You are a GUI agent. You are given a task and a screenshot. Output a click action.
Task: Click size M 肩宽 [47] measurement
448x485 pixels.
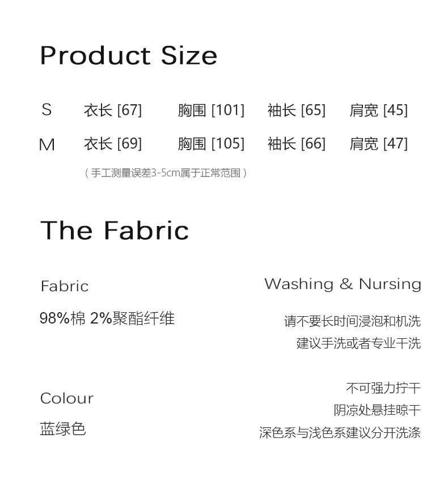[379, 144]
